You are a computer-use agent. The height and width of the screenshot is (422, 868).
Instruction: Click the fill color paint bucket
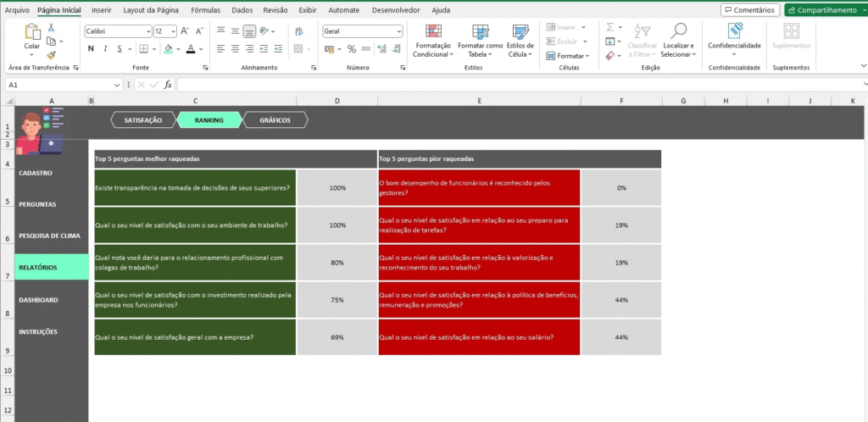pyautogui.click(x=168, y=49)
